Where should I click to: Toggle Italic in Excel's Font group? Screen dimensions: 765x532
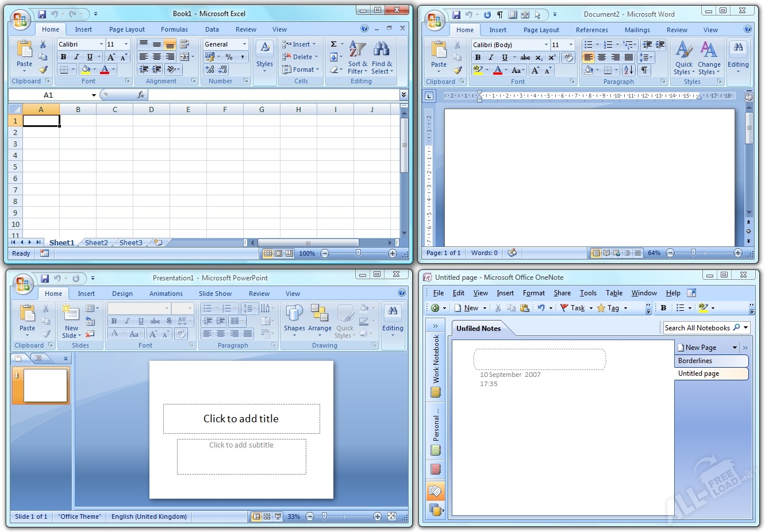[76, 57]
